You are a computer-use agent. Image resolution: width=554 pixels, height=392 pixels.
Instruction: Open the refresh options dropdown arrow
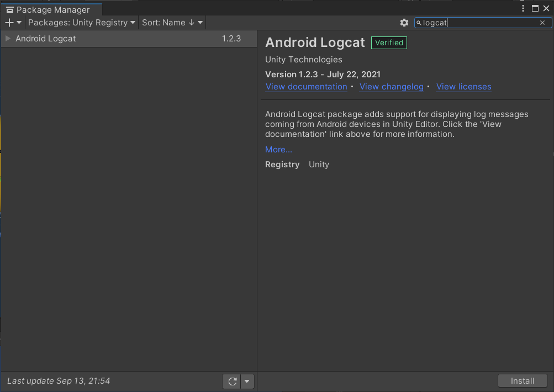tap(247, 382)
